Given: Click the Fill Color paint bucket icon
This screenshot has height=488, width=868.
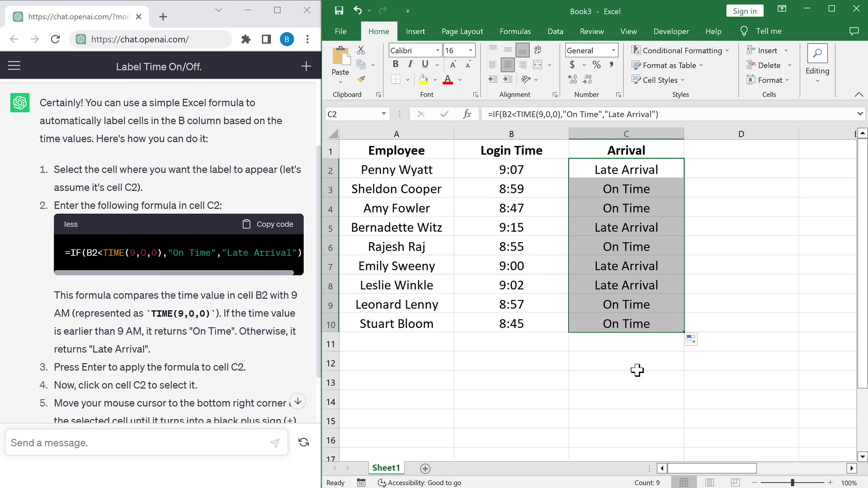Looking at the screenshot, I should tap(423, 80).
